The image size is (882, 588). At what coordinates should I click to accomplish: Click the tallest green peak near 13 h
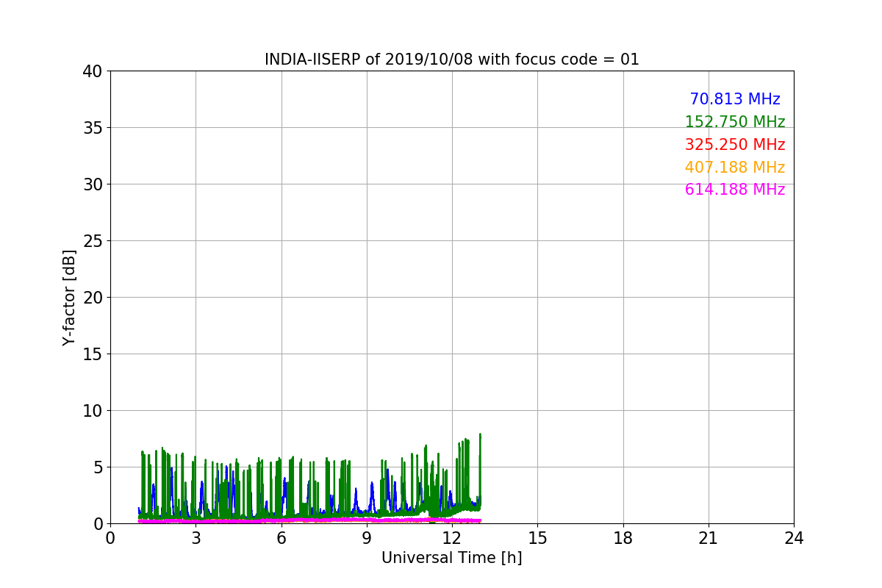point(480,435)
